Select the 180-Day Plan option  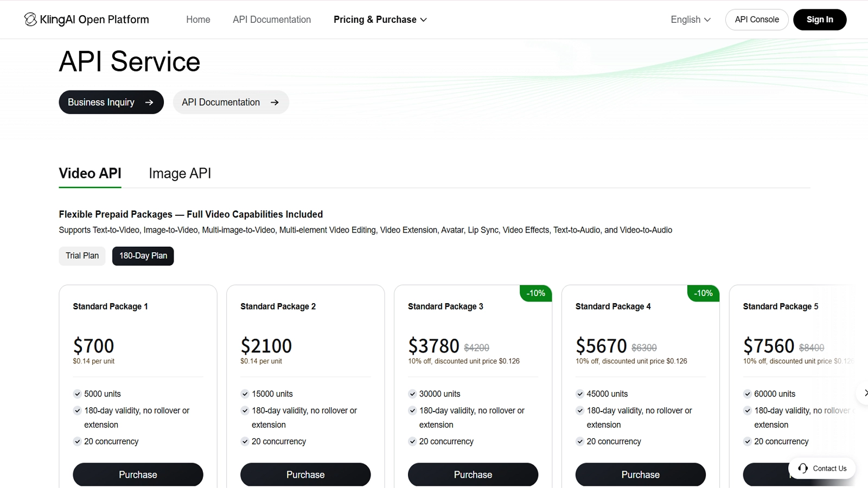click(143, 256)
